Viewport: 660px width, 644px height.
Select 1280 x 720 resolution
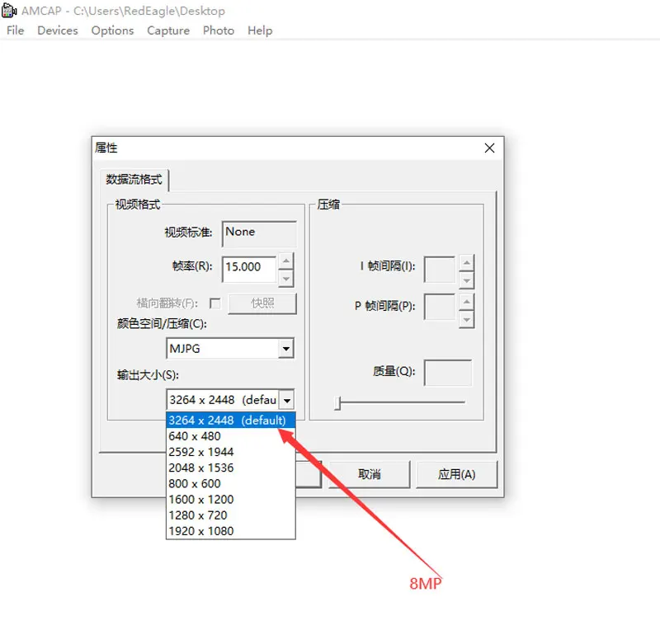click(x=231, y=515)
